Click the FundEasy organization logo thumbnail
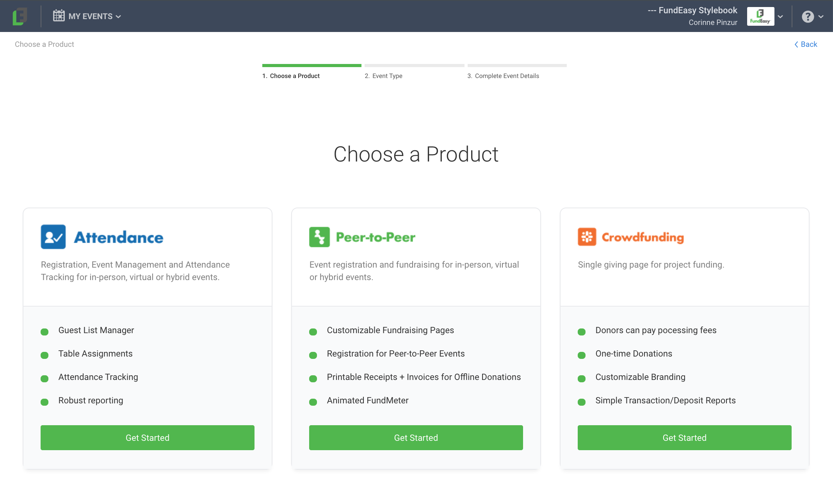833x504 pixels. coord(760,16)
